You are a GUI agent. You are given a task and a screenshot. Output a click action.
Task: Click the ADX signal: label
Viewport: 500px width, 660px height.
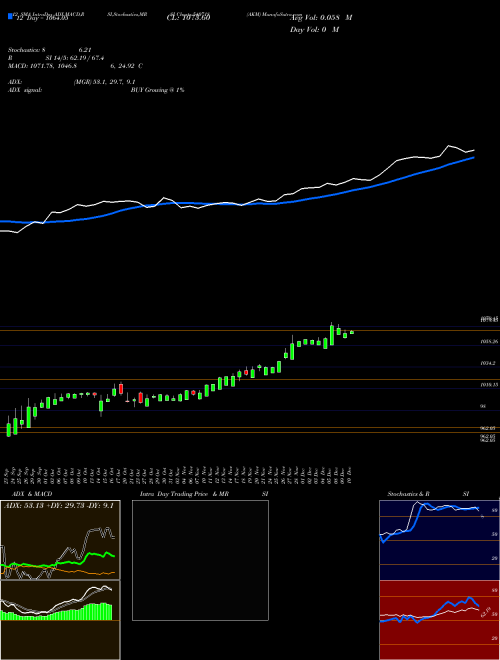[x=25, y=90]
